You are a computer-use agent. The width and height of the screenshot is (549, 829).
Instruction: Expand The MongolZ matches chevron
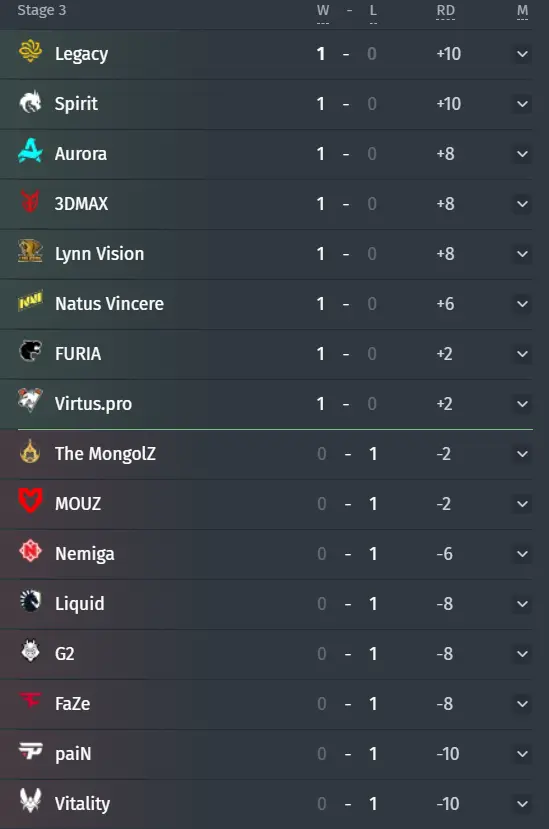pyautogui.click(x=522, y=454)
